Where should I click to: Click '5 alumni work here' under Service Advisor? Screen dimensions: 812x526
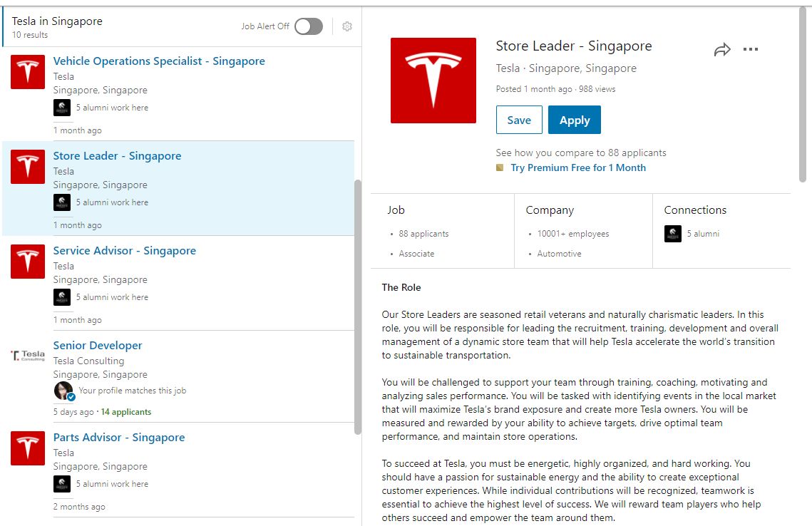click(x=112, y=297)
